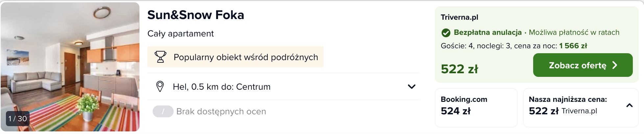
Task: Collapse the lowest price list chevron
Action: pyautogui.click(x=629, y=105)
